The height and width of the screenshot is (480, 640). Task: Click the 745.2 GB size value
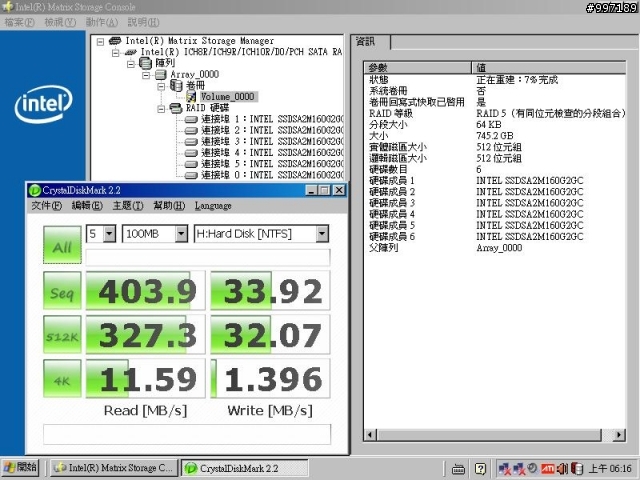tap(495, 136)
